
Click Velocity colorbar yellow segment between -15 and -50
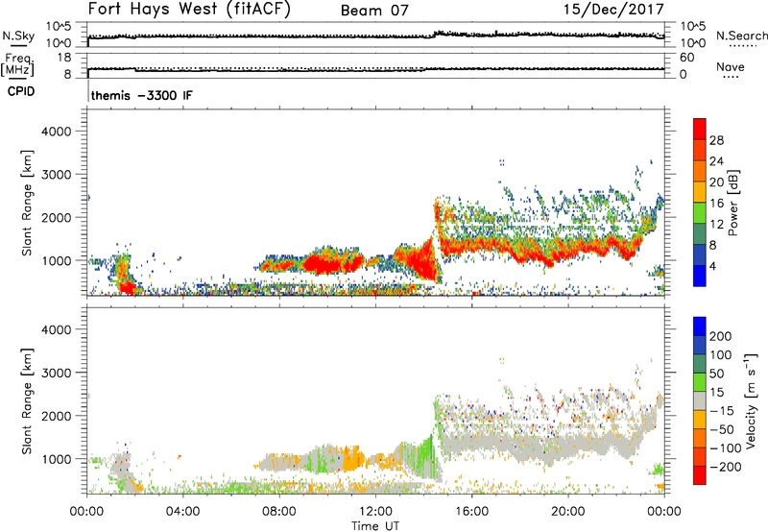click(x=700, y=420)
